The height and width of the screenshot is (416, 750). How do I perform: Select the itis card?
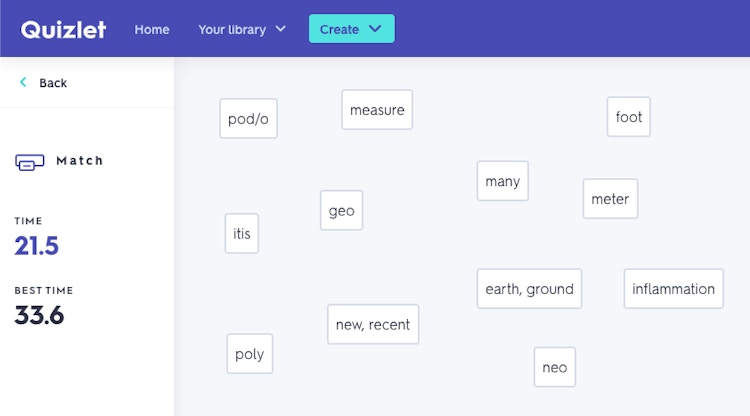[242, 233]
